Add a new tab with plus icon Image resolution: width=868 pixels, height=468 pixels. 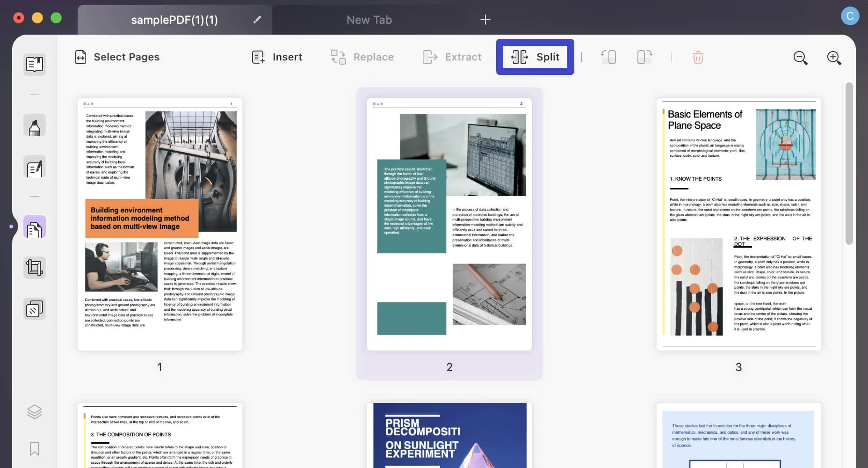[x=485, y=20]
